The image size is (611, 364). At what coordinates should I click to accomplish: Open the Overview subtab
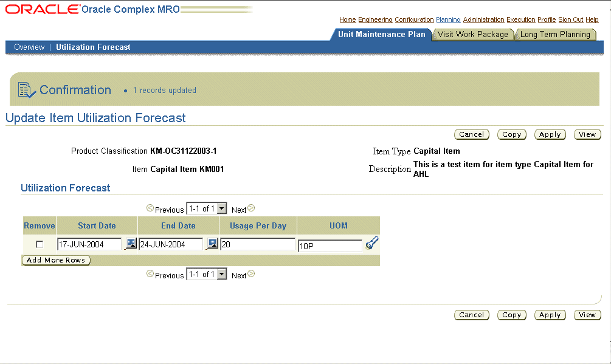[29, 47]
